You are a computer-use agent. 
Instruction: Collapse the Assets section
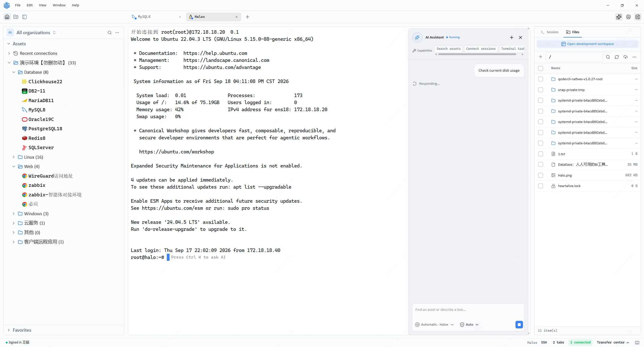tap(9, 44)
